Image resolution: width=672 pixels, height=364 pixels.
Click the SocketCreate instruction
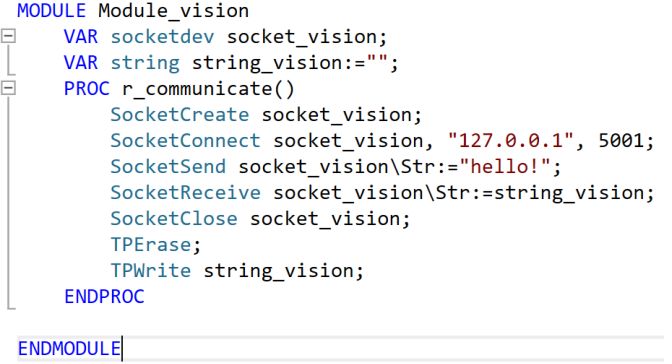(180, 115)
